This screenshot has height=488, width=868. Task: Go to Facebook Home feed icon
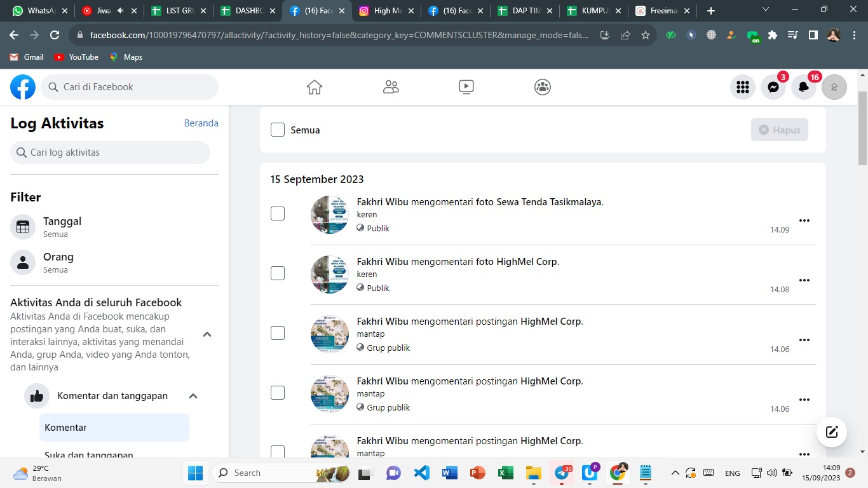coord(315,87)
